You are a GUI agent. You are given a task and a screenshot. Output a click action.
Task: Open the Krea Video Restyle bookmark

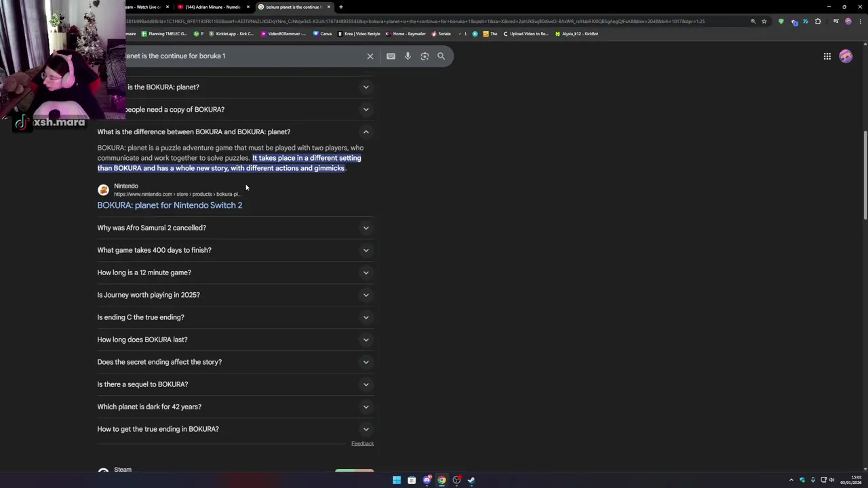(x=359, y=34)
